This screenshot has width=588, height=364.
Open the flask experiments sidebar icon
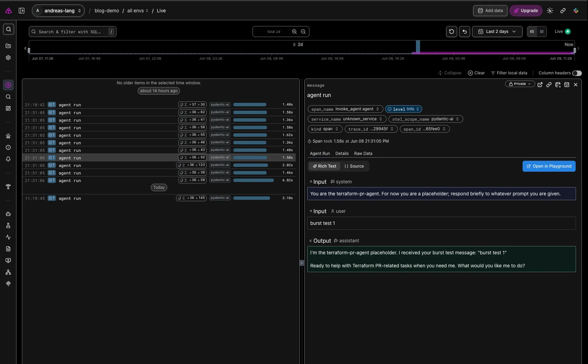pos(8,226)
